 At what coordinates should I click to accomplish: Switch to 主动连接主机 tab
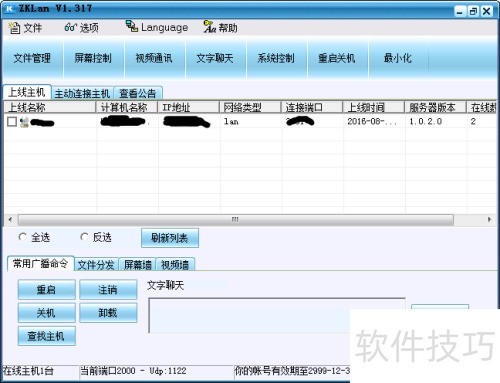tap(82, 93)
